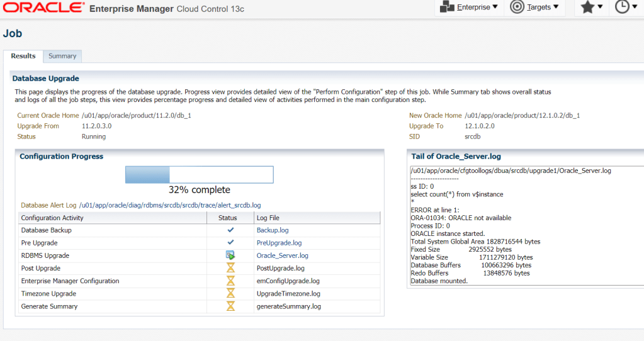Open the Oracle_Server.log link
644x341 pixels.
click(282, 255)
